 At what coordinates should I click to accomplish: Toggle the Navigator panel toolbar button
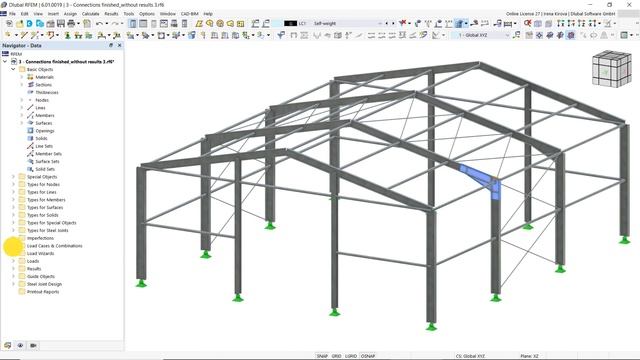[x=133, y=24]
